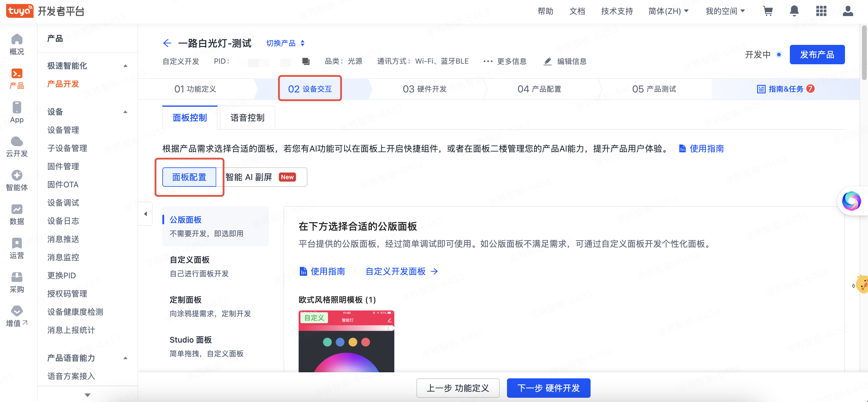The image size is (868, 402).
Task: Open the 文档 top link
Action: (x=577, y=11)
